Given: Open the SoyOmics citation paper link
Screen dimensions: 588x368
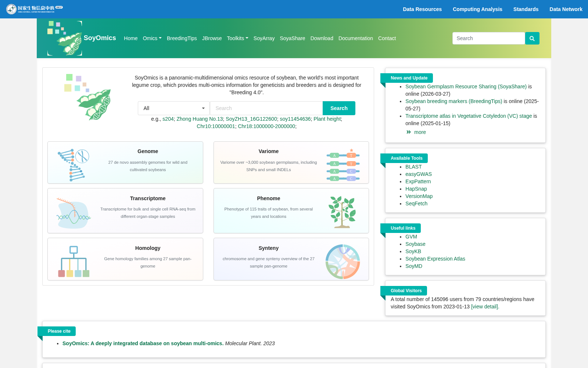Looking at the screenshot, I should [143, 343].
